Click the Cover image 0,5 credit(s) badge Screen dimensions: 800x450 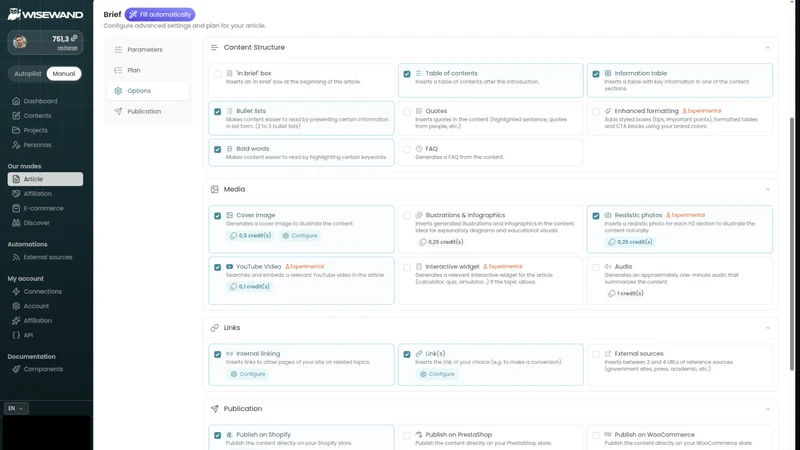250,236
